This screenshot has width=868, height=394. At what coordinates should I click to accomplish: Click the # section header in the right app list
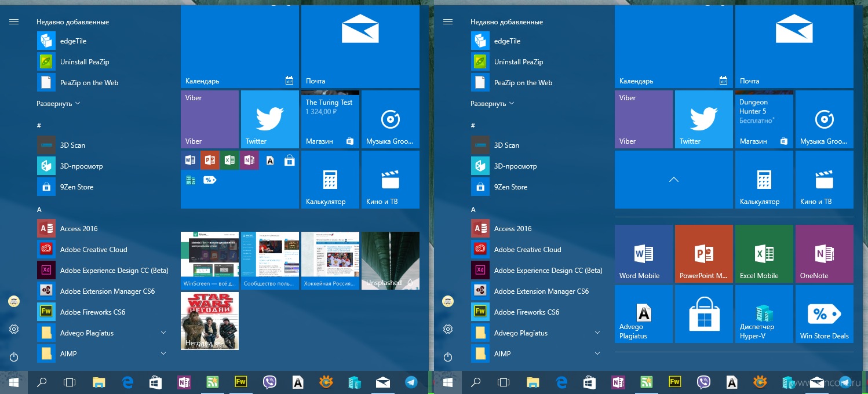pyautogui.click(x=473, y=126)
